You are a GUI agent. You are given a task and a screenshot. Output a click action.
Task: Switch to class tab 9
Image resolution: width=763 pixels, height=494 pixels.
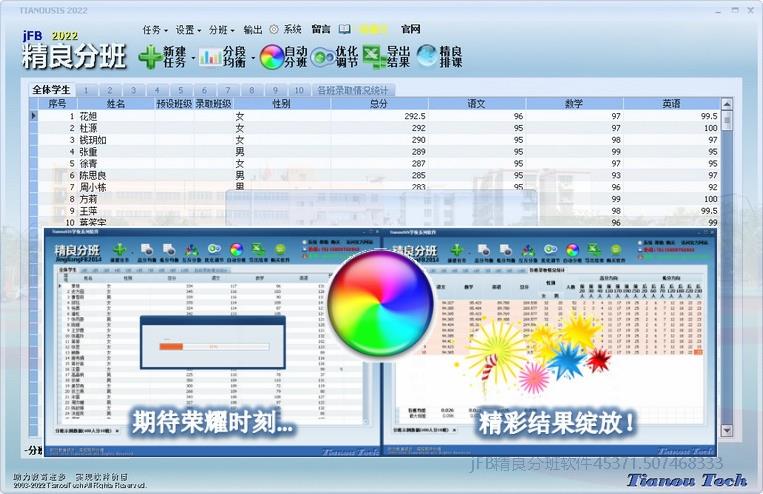[275, 90]
